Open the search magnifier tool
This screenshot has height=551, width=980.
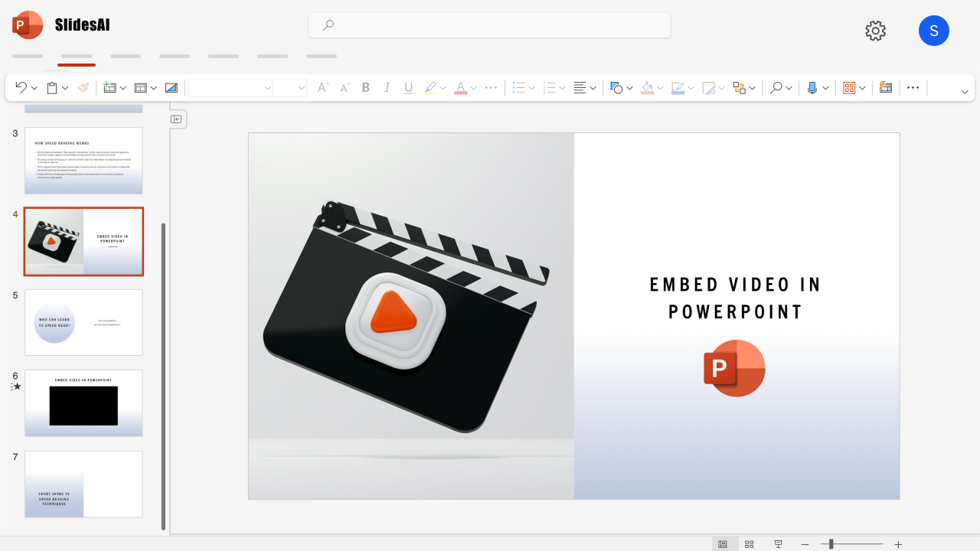(776, 87)
